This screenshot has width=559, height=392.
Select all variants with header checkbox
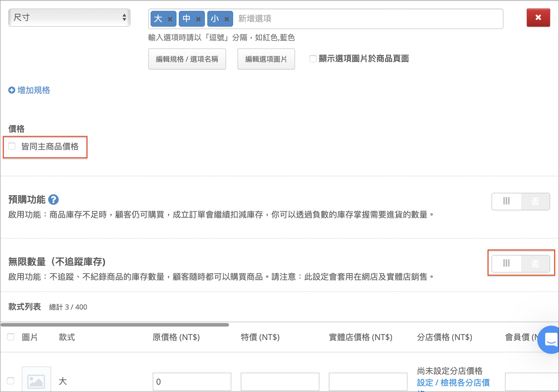[11, 337]
